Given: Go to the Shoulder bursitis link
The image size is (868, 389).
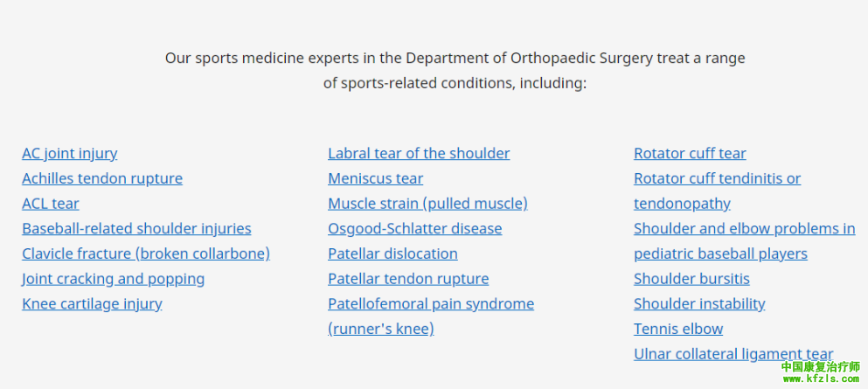Looking at the screenshot, I should [x=692, y=278].
